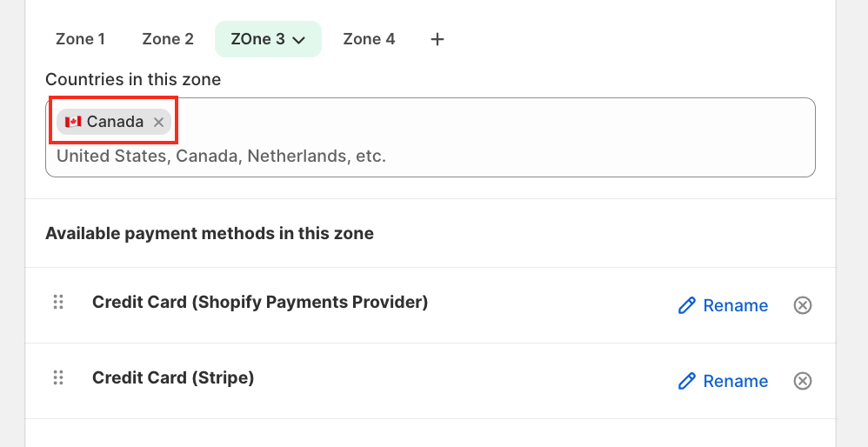Expand the ZOne 3 chevron dropdown
The image size is (868, 447).
[299, 40]
